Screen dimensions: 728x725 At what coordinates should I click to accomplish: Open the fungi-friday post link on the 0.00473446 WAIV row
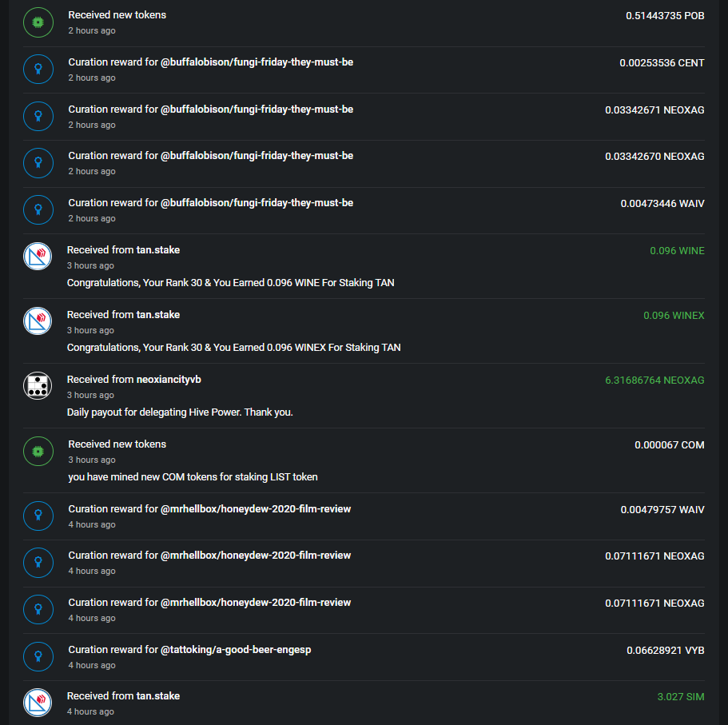click(257, 203)
